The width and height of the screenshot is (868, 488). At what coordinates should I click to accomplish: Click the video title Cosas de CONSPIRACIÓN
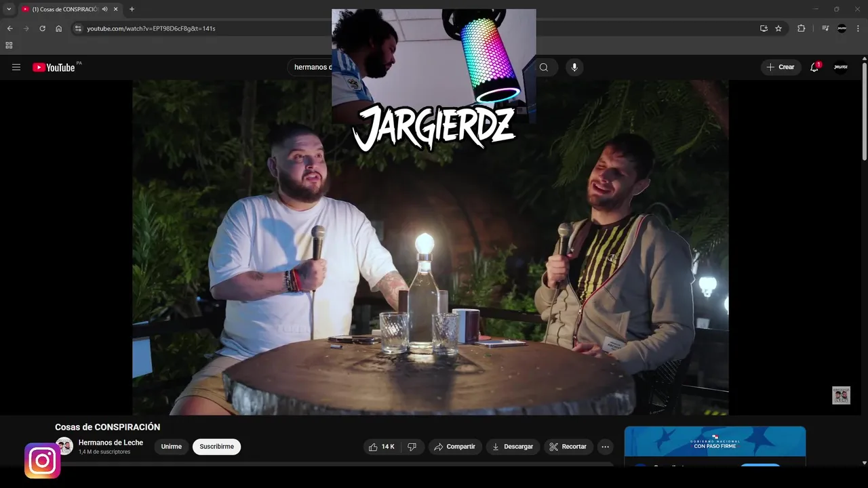tap(107, 427)
